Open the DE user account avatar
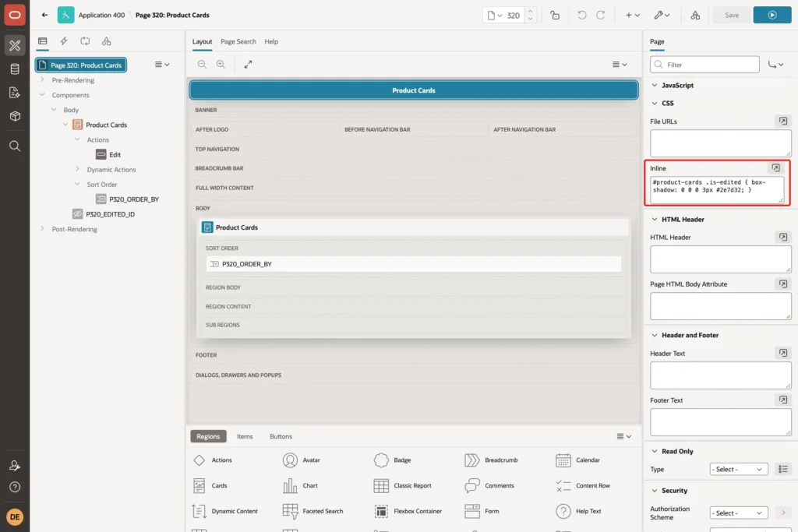 coord(15,516)
